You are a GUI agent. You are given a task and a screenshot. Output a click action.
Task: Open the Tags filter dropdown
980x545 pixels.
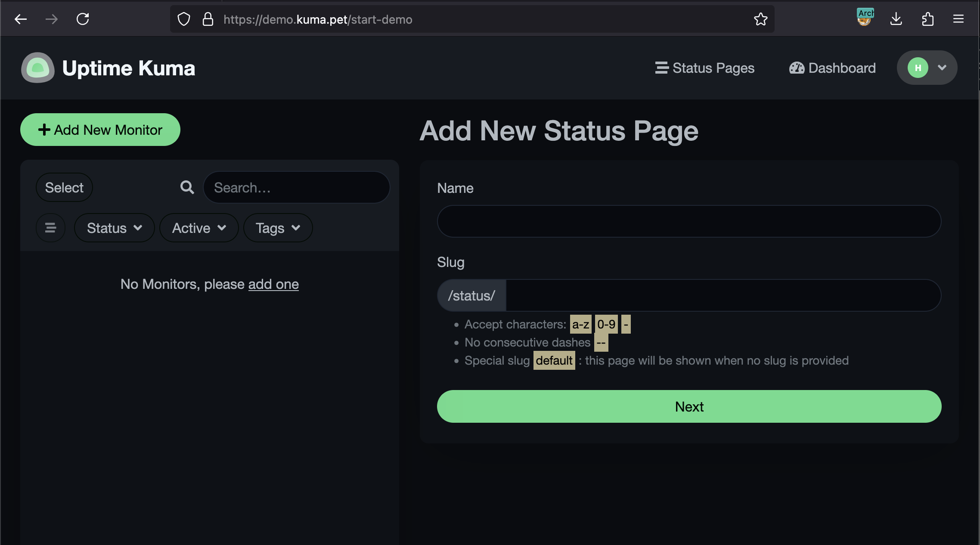click(x=277, y=228)
